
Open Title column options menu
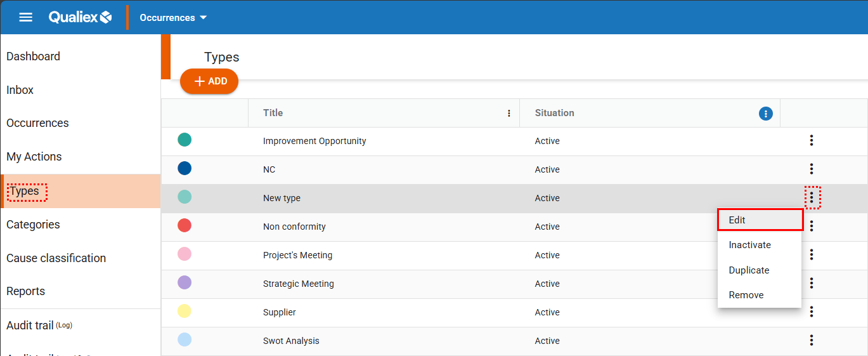508,114
